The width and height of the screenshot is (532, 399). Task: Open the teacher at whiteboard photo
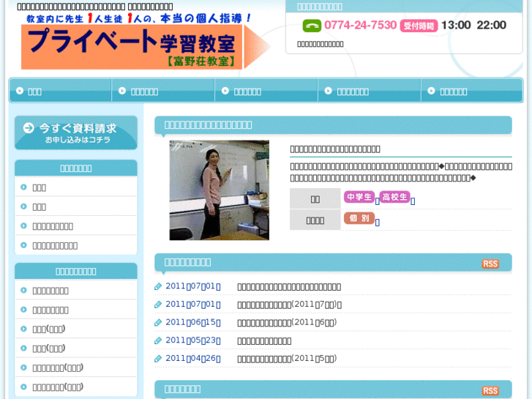pyautogui.click(x=220, y=190)
